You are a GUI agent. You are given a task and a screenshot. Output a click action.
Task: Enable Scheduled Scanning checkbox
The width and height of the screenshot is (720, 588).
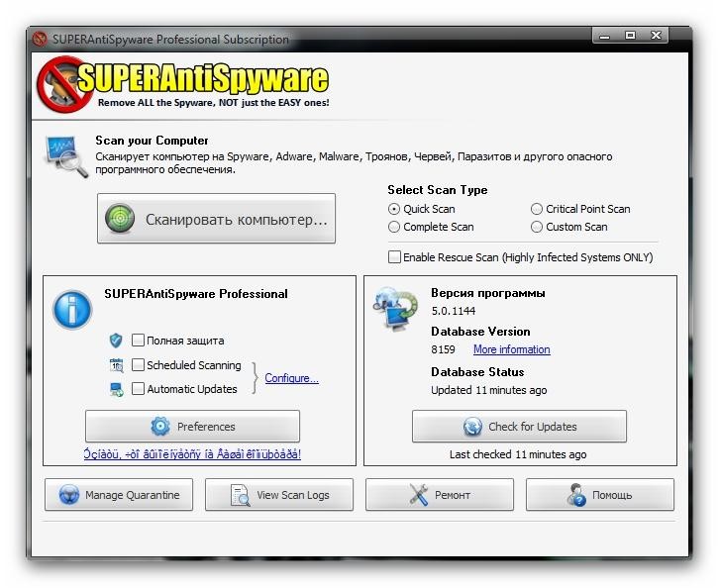[x=138, y=365]
